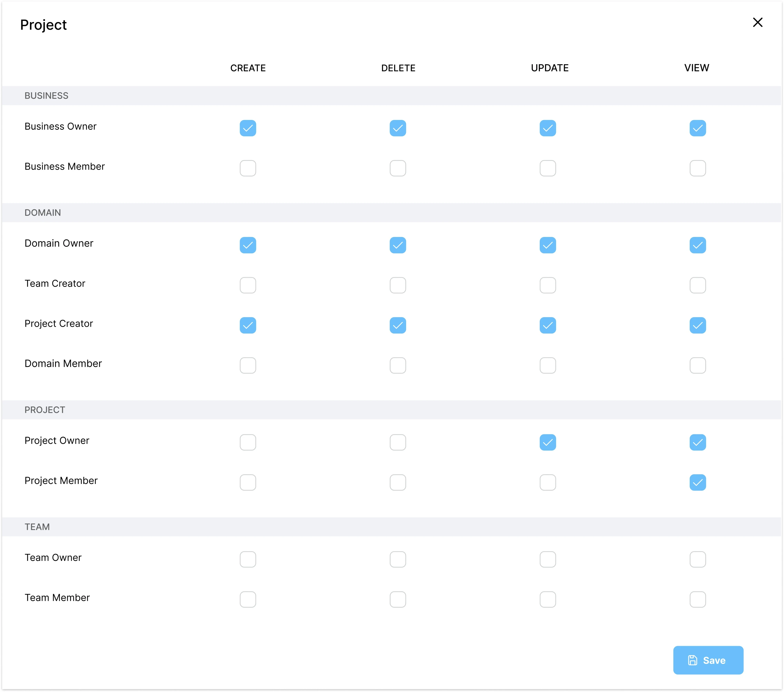Enable DELETE for Project Owner

click(398, 442)
